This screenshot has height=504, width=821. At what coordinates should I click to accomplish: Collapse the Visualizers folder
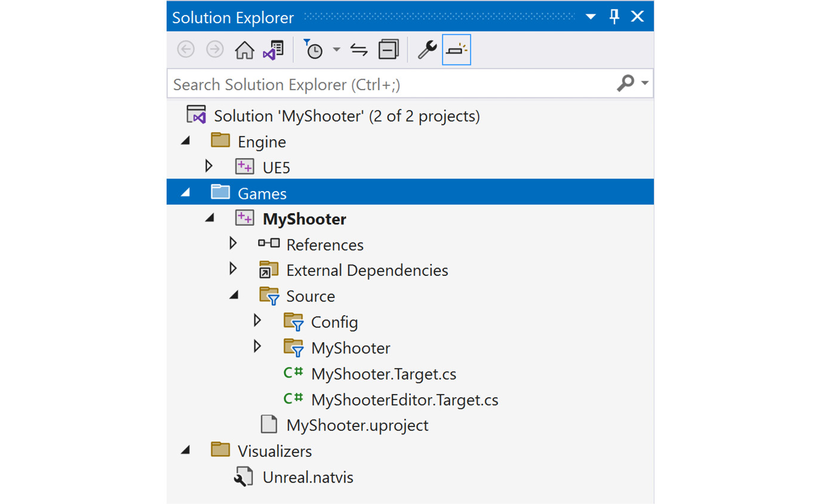(186, 450)
